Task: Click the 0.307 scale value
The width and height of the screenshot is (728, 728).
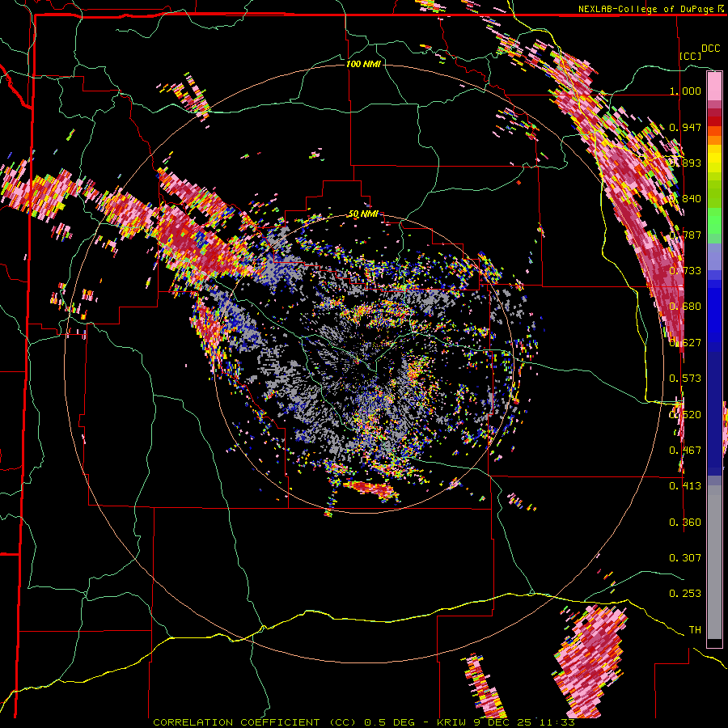Action: (x=685, y=557)
